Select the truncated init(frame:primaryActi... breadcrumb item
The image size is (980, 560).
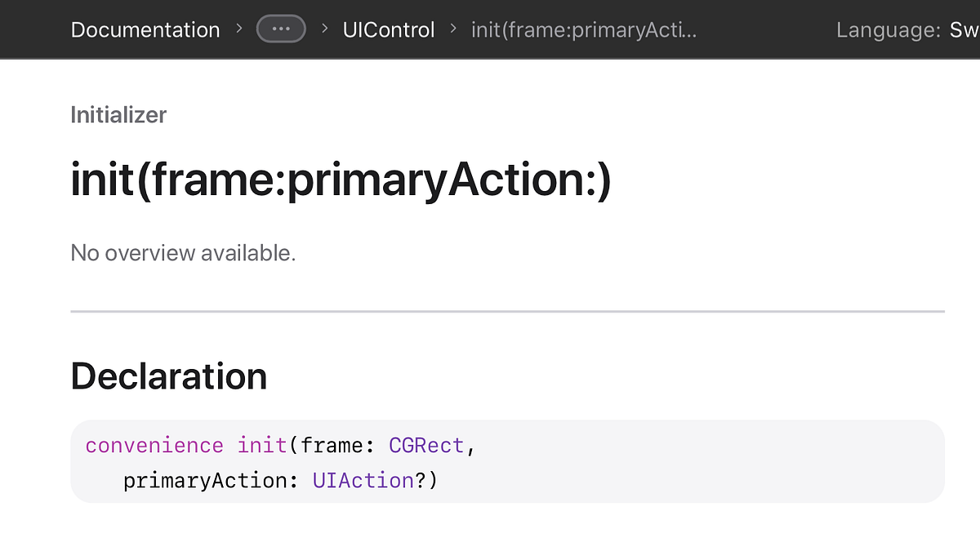click(583, 29)
